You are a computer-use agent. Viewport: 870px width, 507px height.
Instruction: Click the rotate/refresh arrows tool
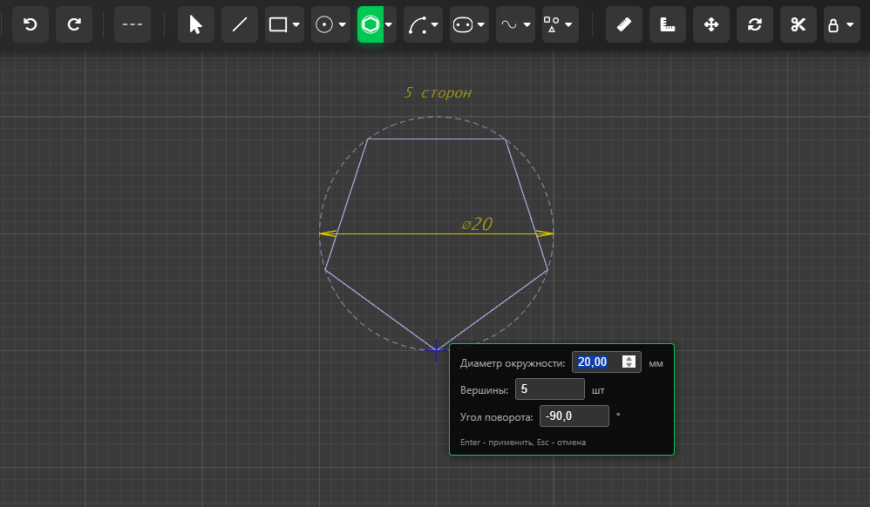click(x=755, y=24)
